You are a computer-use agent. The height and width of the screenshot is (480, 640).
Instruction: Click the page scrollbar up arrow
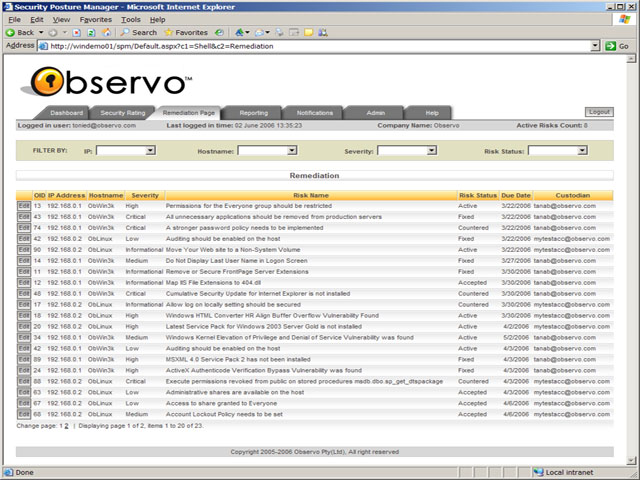click(631, 59)
